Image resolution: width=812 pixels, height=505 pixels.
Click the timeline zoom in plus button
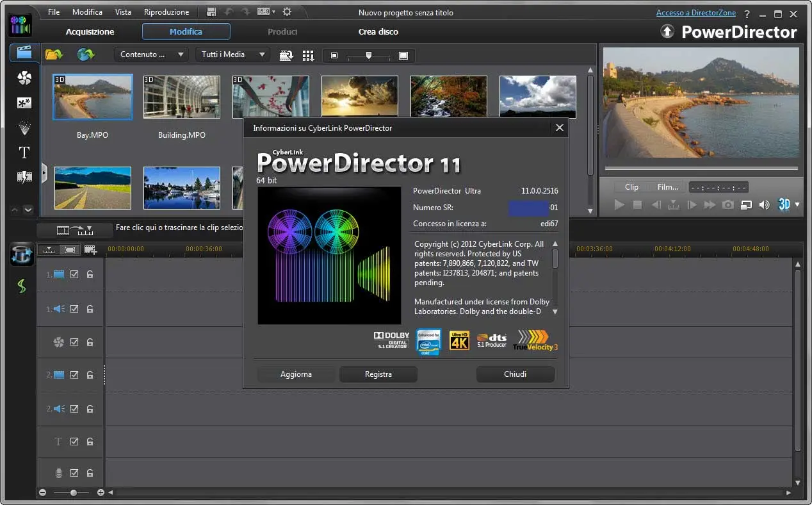tap(101, 493)
